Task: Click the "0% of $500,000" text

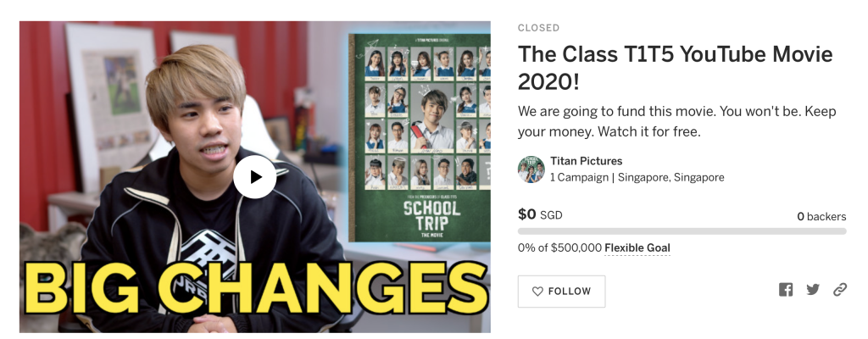Action: pos(559,248)
